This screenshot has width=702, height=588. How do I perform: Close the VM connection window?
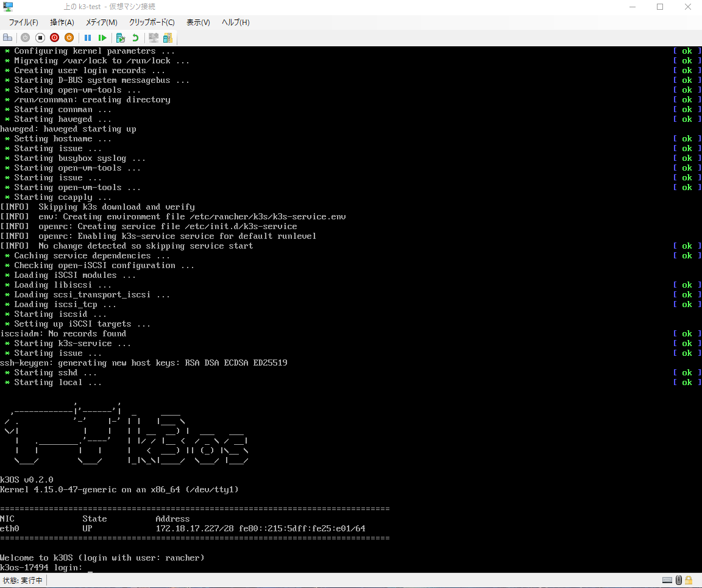[x=687, y=7]
